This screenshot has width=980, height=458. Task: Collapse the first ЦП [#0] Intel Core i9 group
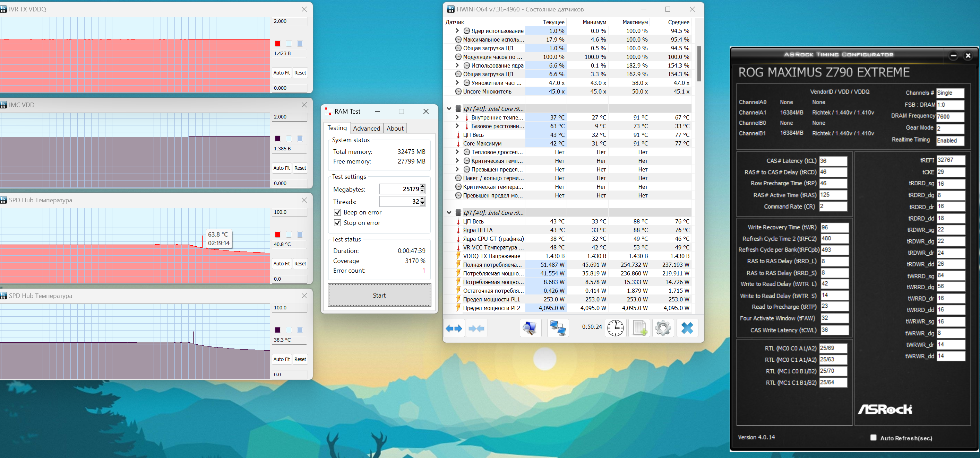449,109
